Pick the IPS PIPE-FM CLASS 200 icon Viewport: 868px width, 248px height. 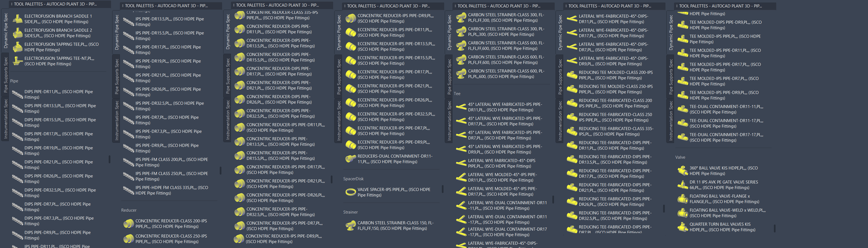click(x=128, y=162)
